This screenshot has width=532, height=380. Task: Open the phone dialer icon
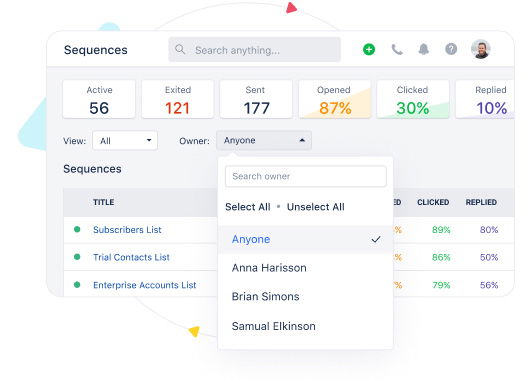397,50
